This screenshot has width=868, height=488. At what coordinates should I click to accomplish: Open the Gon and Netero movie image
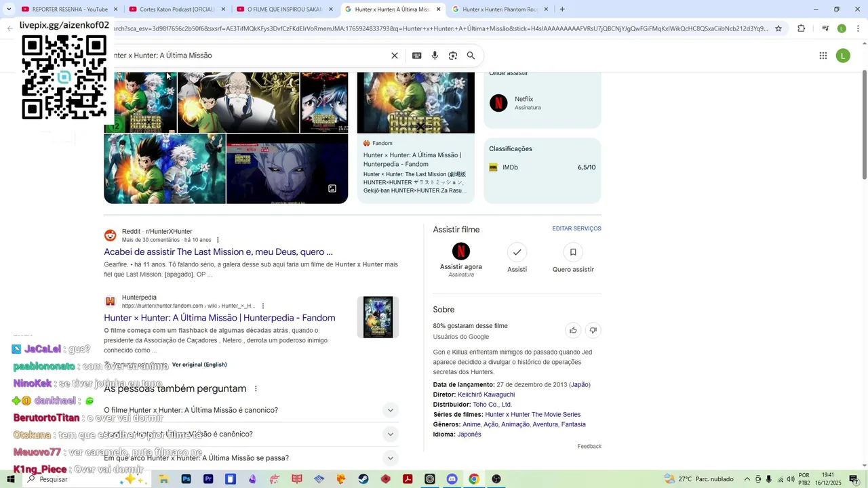pos(238,102)
